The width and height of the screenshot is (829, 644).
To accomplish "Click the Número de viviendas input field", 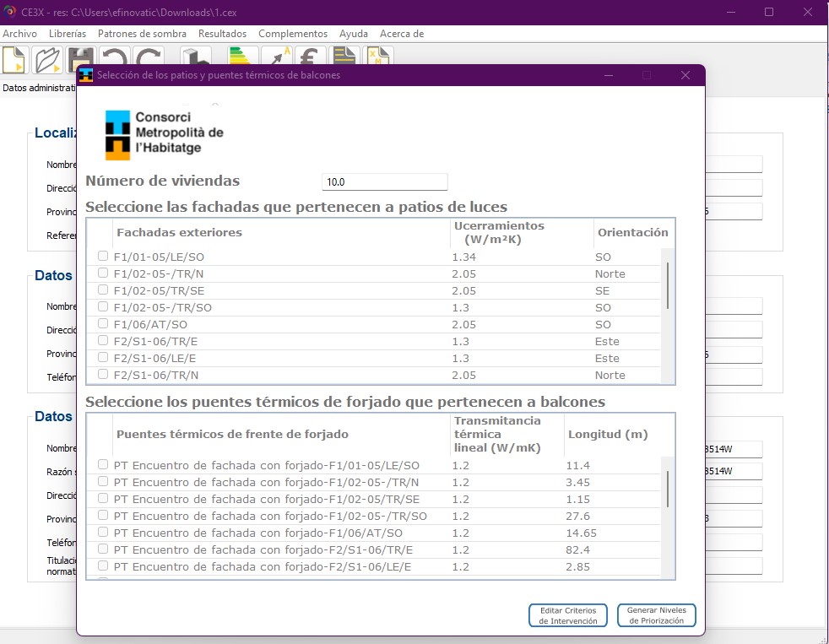I will [384, 181].
